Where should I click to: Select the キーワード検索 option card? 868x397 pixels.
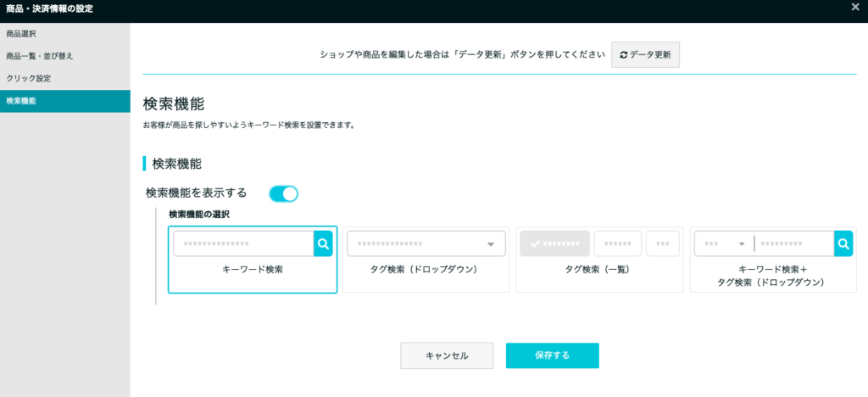coord(253,260)
